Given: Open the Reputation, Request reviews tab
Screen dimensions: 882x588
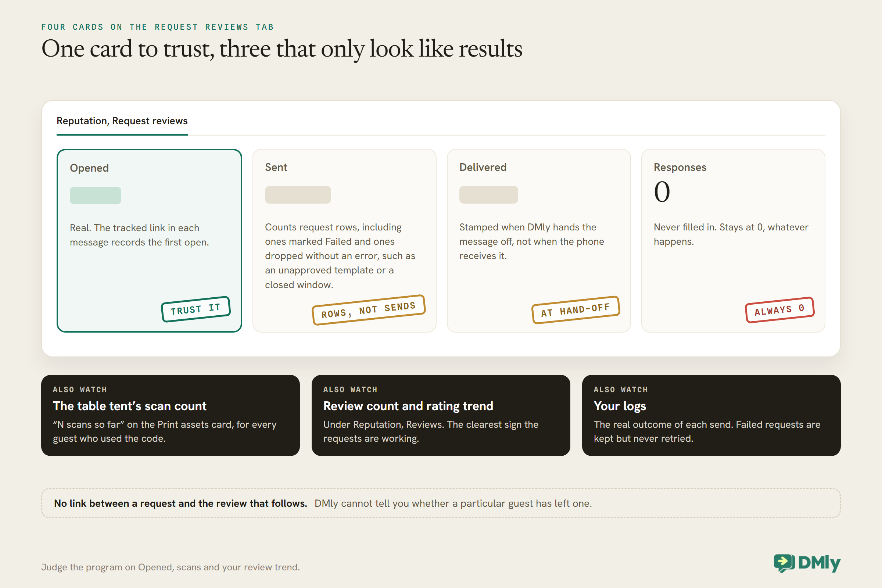Looking at the screenshot, I should (x=122, y=121).
